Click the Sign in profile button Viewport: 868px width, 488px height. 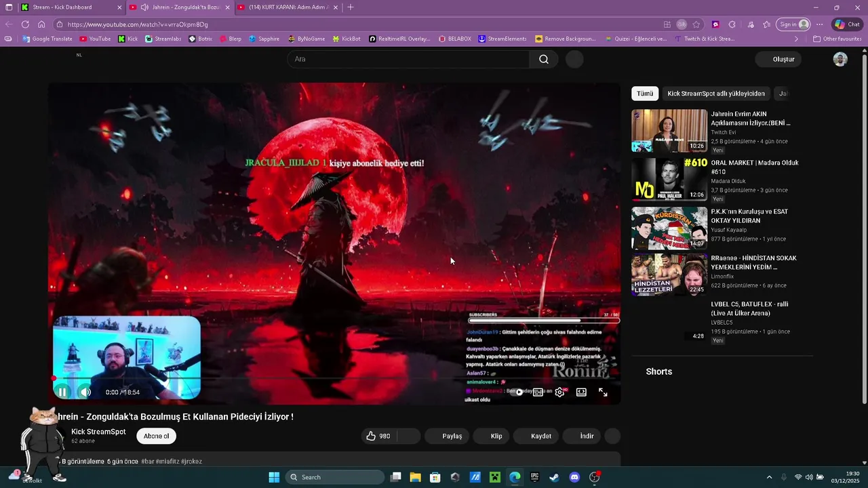793,24
